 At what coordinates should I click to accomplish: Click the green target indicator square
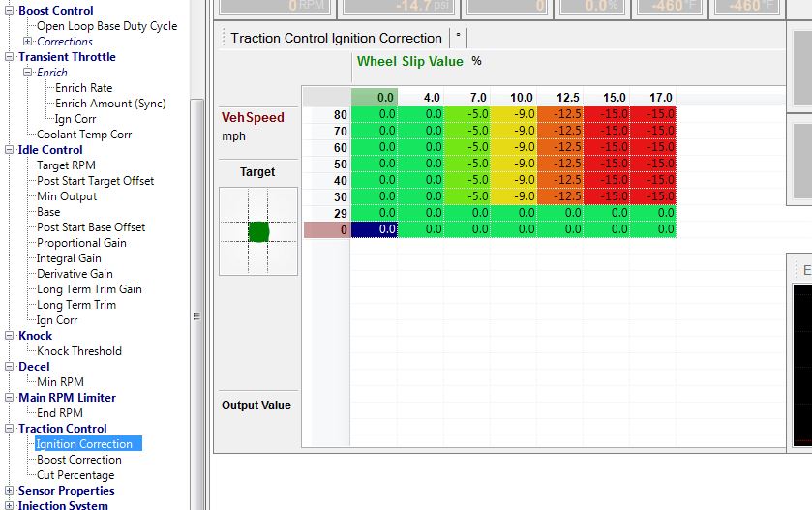point(258,232)
